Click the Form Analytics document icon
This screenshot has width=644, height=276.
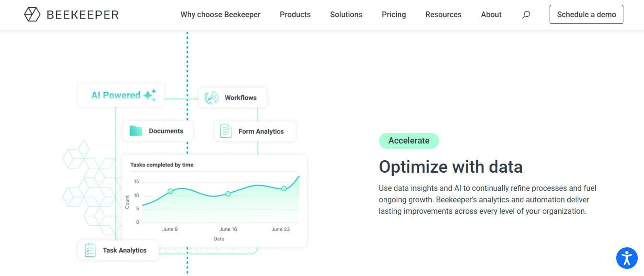click(x=226, y=131)
